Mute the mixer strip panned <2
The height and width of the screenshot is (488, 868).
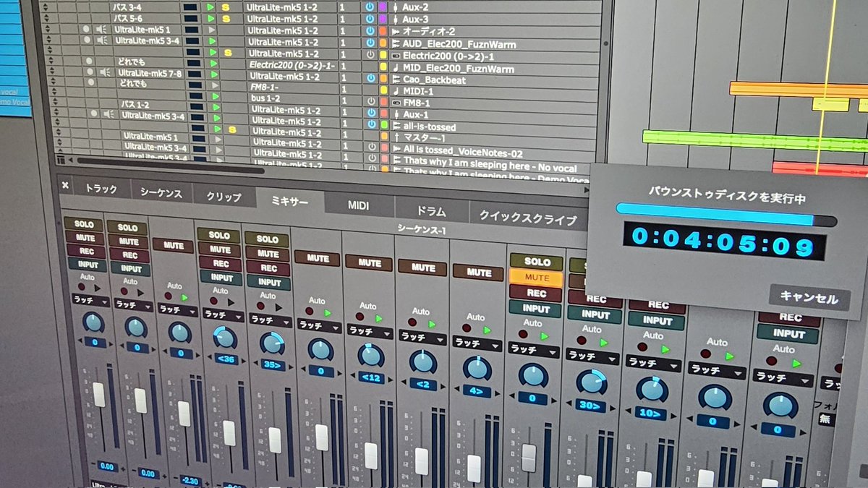tap(423, 267)
